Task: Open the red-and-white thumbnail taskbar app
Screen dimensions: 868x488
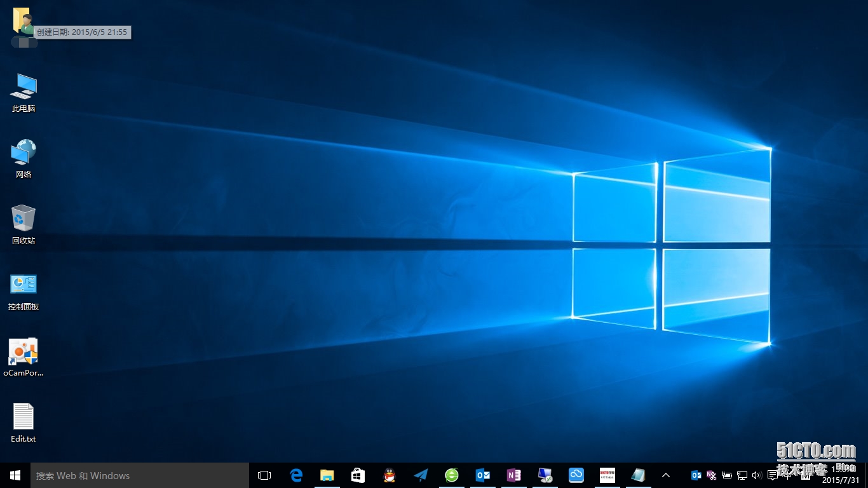Action: (x=607, y=475)
